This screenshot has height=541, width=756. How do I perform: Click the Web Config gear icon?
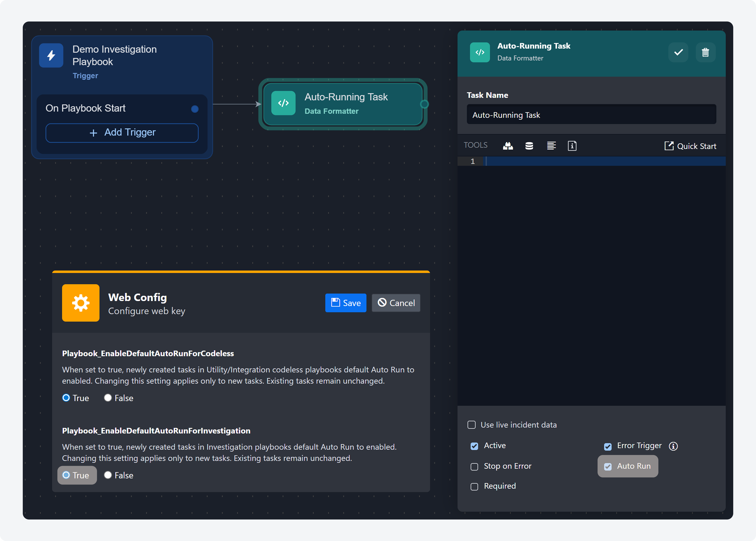coord(81,303)
